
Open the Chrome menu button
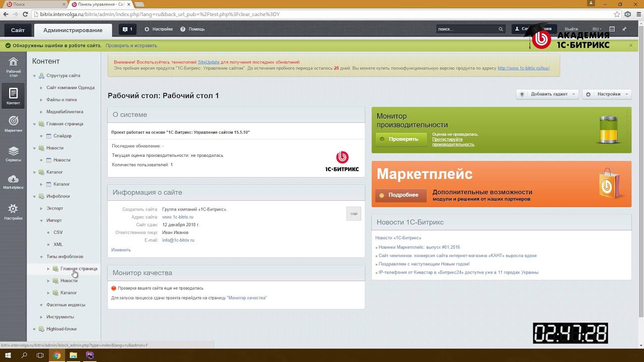tap(637, 14)
